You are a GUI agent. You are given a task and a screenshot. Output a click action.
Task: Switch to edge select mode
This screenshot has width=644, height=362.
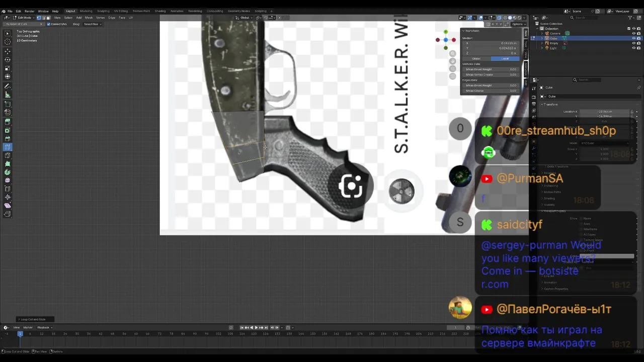tap(44, 18)
